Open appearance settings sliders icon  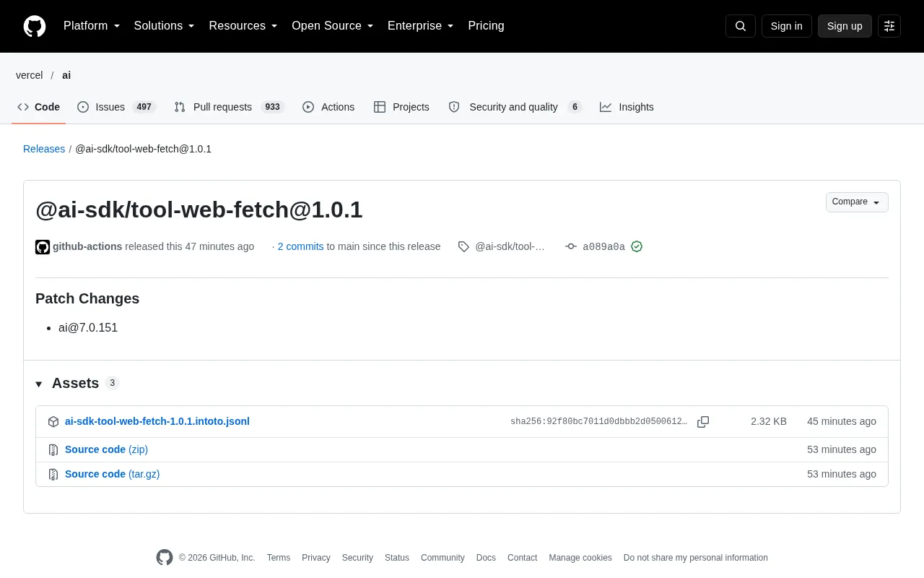point(889,26)
